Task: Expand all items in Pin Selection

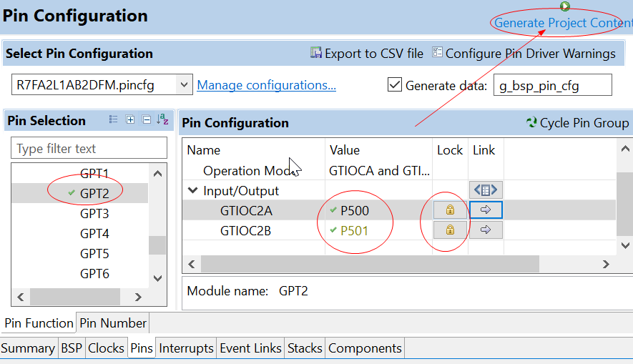Action: pyautogui.click(x=130, y=120)
